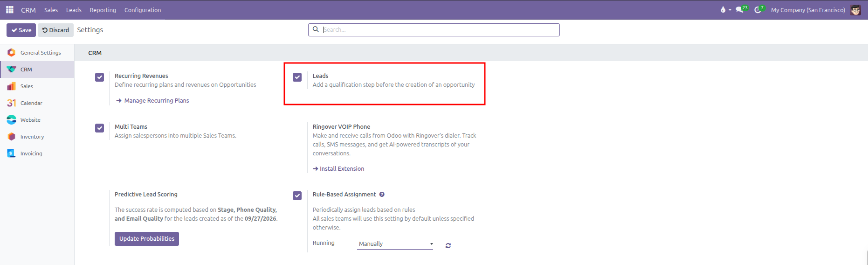The width and height of the screenshot is (868, 265).
Task: Click the Calendar 31 icon
Action: click(x=11, y=103)
